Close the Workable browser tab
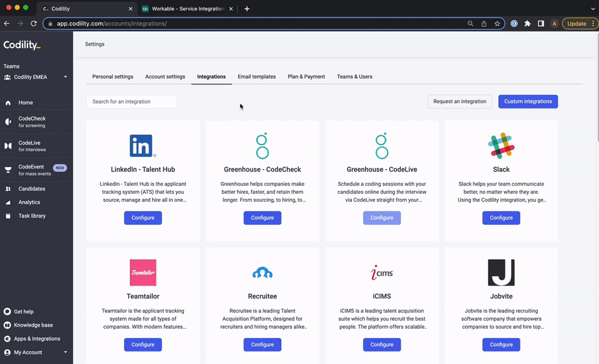 coord(231,9)
